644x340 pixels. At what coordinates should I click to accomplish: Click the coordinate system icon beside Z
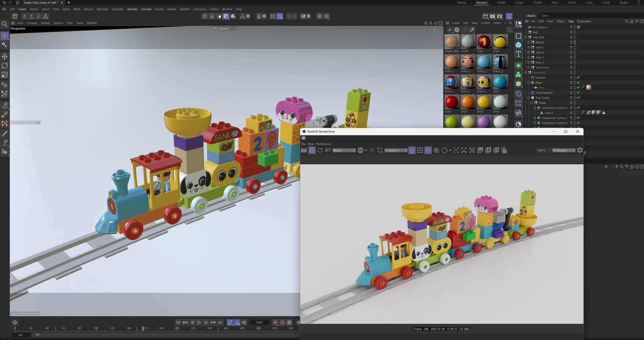46,16
